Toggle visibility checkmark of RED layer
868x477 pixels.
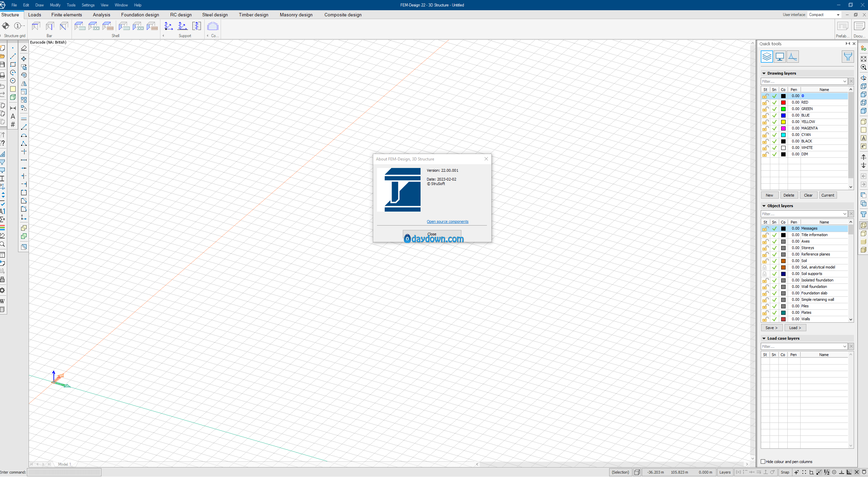tap(774, 103)
